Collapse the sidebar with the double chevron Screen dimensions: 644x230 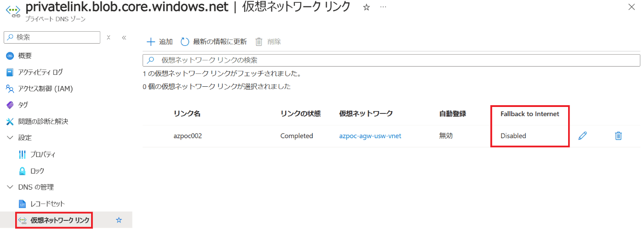pos(124,38)
